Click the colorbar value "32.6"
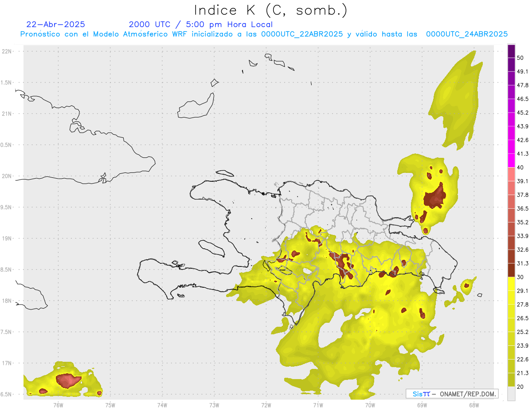 pyautogui.click(x=523, y=250)
